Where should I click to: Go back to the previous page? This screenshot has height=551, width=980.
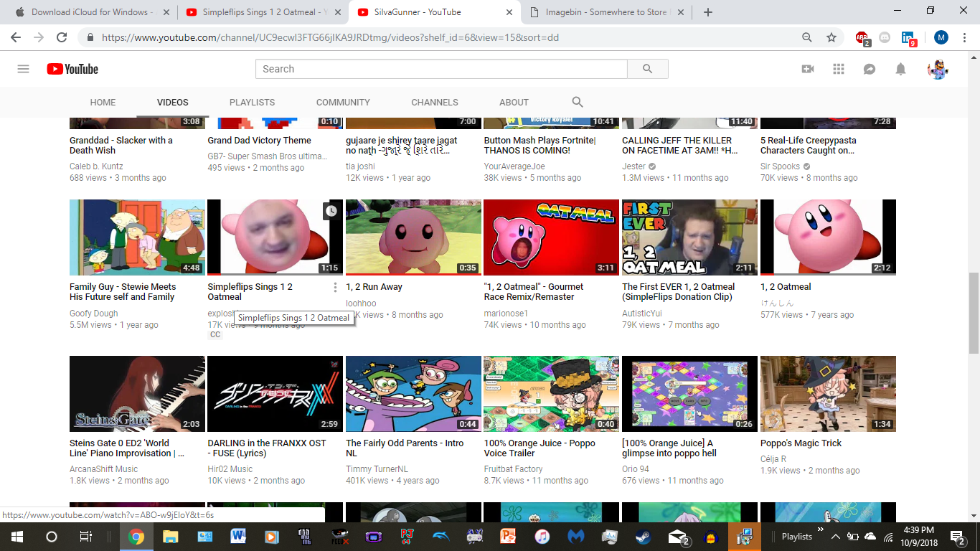click(x=17, y=37)
